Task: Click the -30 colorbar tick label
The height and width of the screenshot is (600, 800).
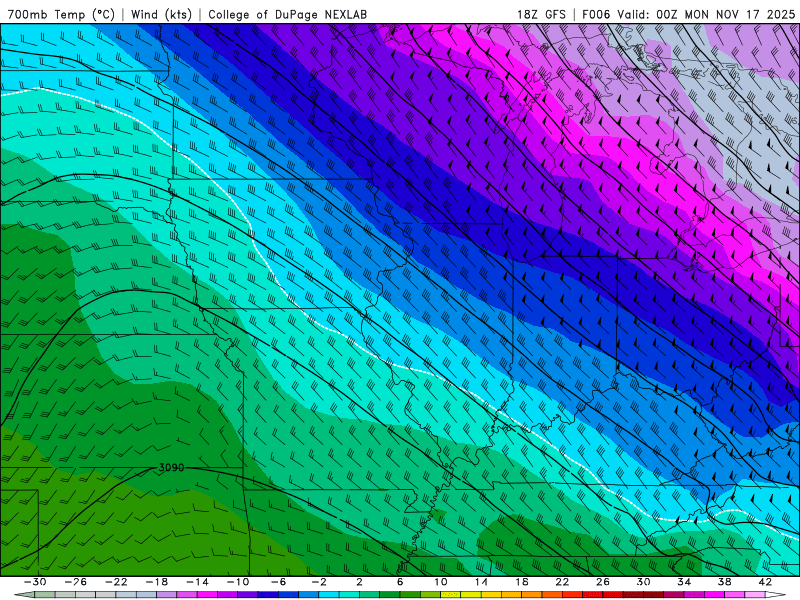Action: pyautogui.click(x=35, y=582)
